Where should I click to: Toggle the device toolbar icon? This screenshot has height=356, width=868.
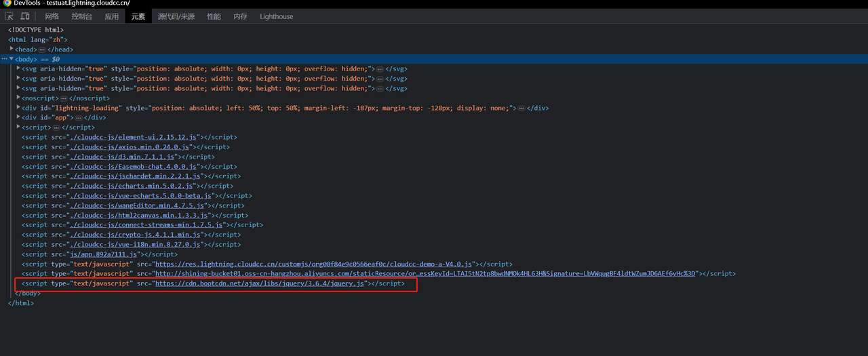(25, 16)
